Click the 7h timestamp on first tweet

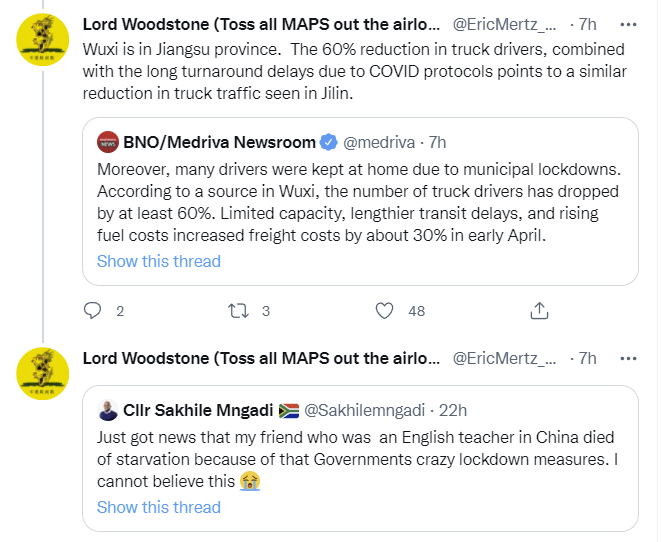588,24
